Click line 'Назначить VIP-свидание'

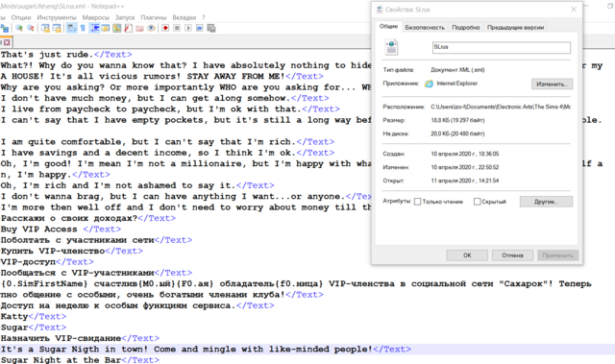point(80,338)
